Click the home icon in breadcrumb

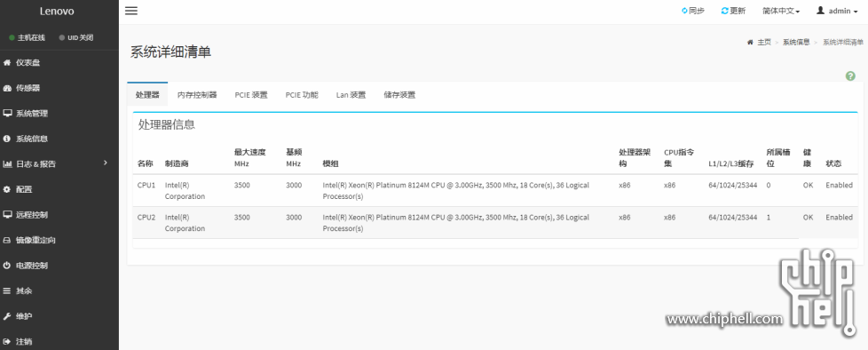point(750,42)
